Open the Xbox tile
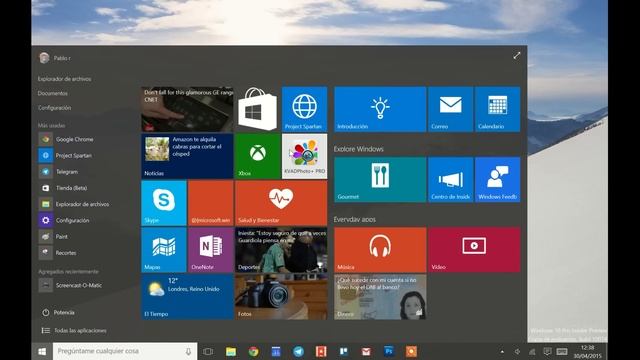The height and width of the screenshot is (360, 640). coord(258,156)
